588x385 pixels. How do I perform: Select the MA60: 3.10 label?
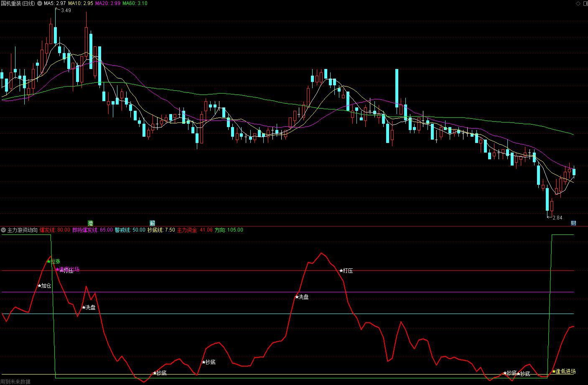pyautogui.click(x=135, y=3)
